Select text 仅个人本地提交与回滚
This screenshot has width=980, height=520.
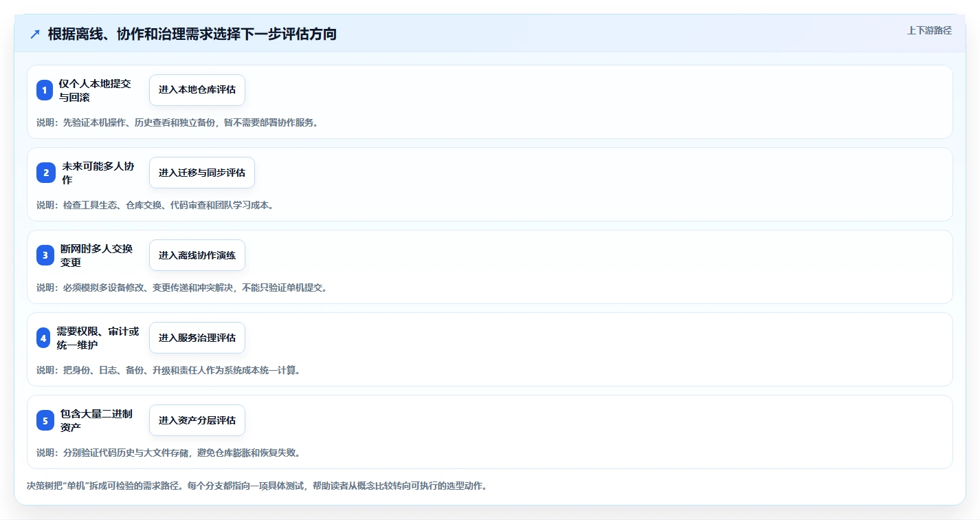(94, 90)
